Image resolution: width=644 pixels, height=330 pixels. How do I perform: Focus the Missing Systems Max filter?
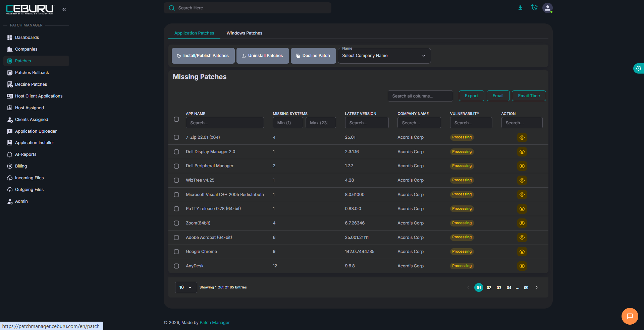[x=321, y=123]
